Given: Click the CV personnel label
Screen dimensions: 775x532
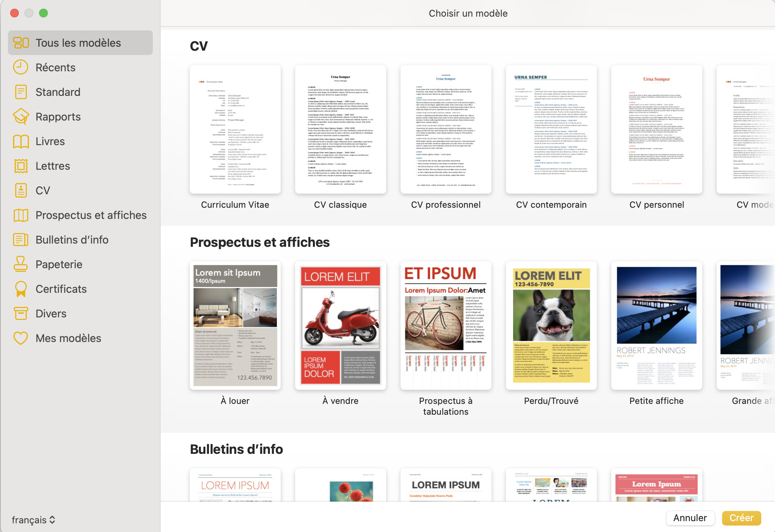Looking at the screenshot, I should [657, 205].
